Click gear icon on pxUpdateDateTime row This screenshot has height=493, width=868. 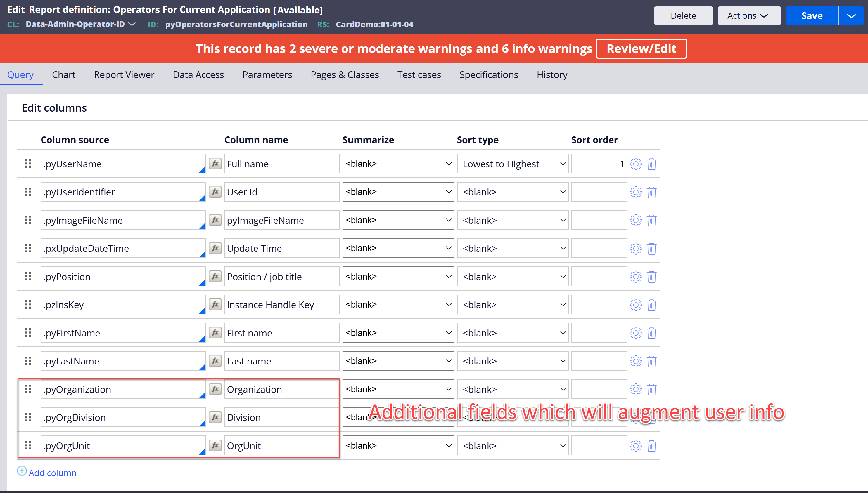(636, 249)
